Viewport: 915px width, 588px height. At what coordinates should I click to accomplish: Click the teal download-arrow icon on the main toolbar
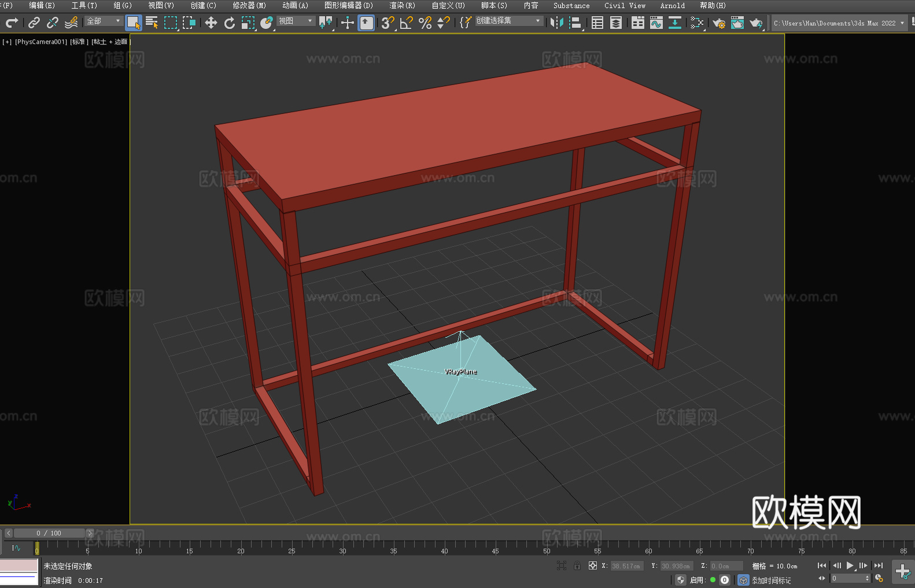pos(675,23)
